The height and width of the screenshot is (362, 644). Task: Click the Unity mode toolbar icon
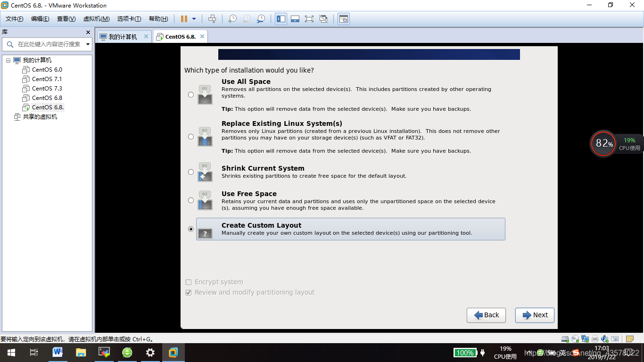tap(323, 19)
